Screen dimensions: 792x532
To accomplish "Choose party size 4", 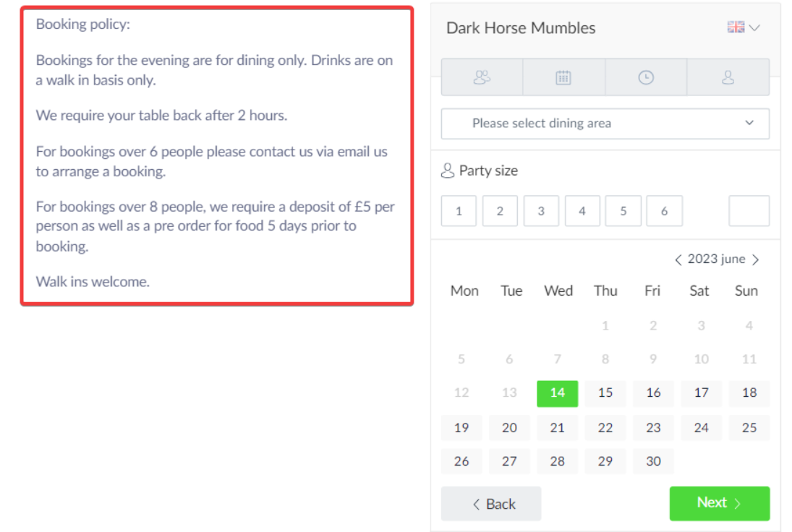I will pos(582,211).
